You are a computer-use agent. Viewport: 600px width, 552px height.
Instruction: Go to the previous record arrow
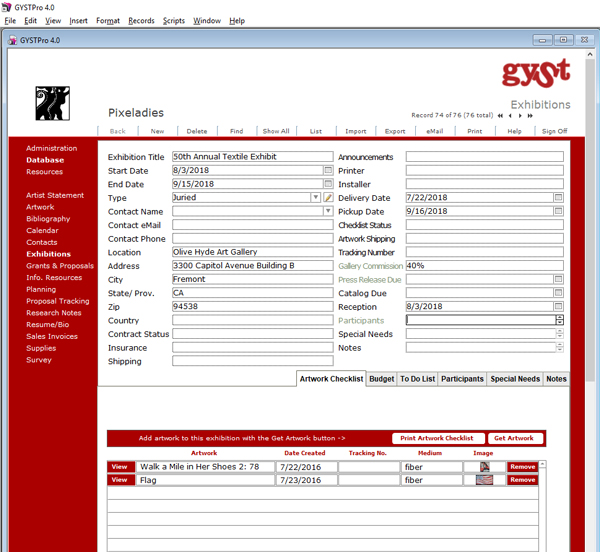(509, 116)
